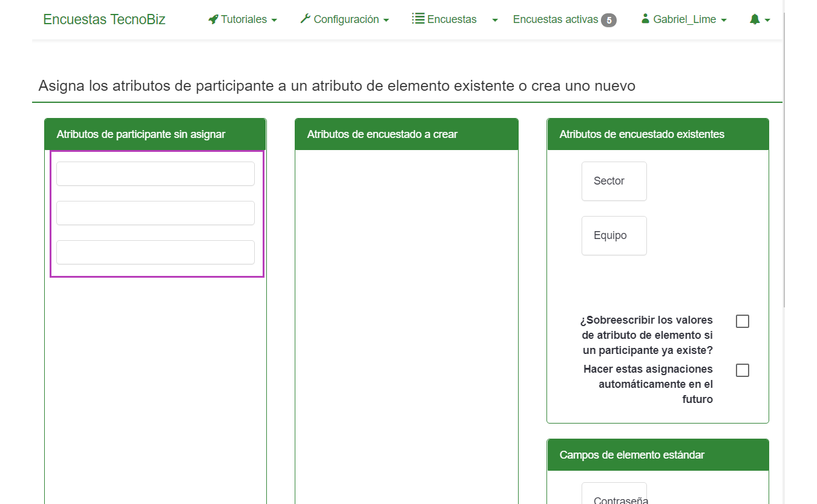Click the wrench icon beside Configuración

[305, 19]
